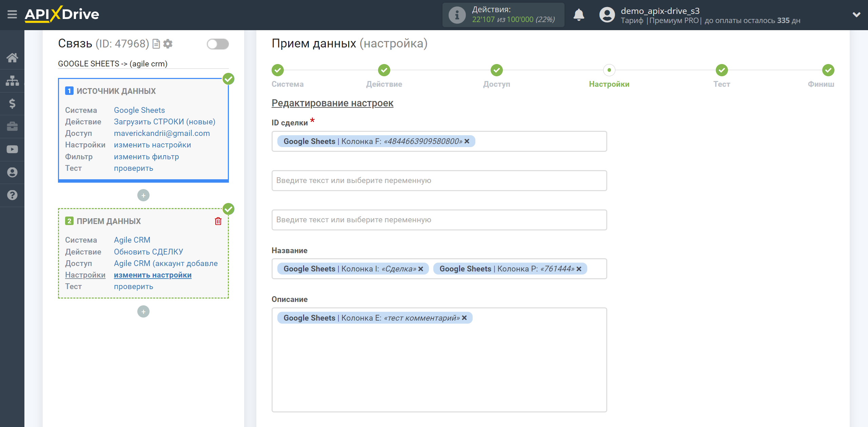
Task: Open Google Sheets system link
Action: point(139,110)
